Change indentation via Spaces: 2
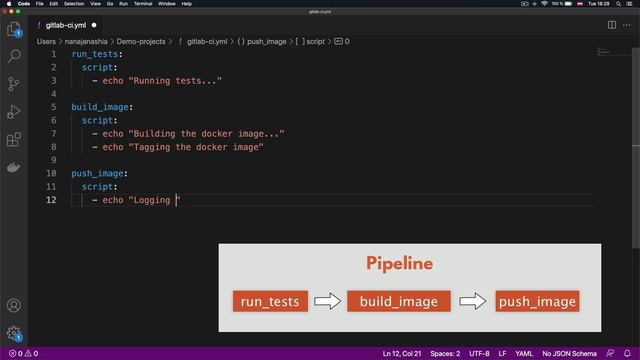This screenshot has width=640, height=360. [x=445, y=353]
